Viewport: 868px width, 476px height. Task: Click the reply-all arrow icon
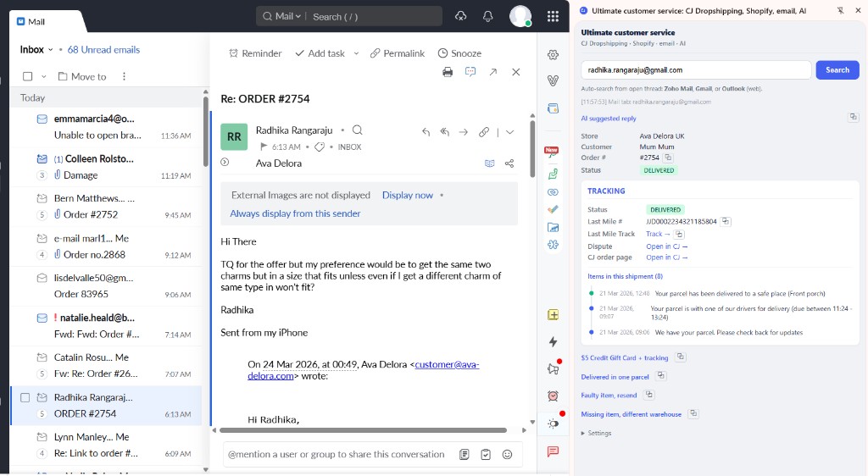coord(444,132)
